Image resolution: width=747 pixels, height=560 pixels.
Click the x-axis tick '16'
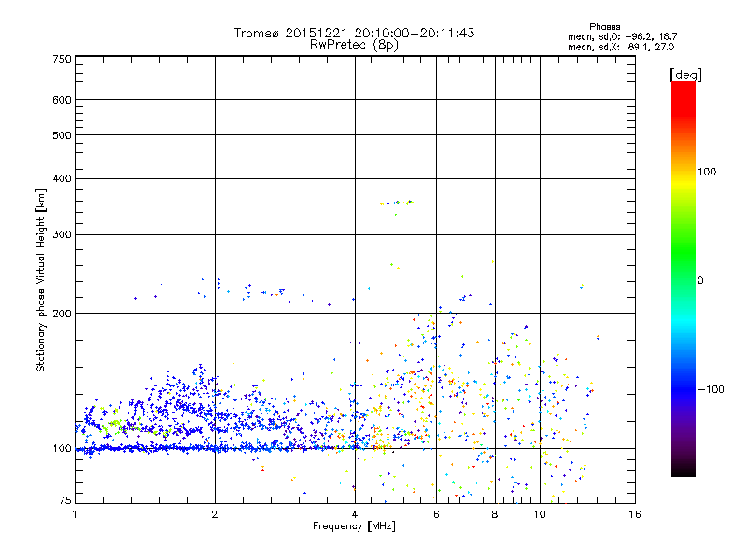635,514
